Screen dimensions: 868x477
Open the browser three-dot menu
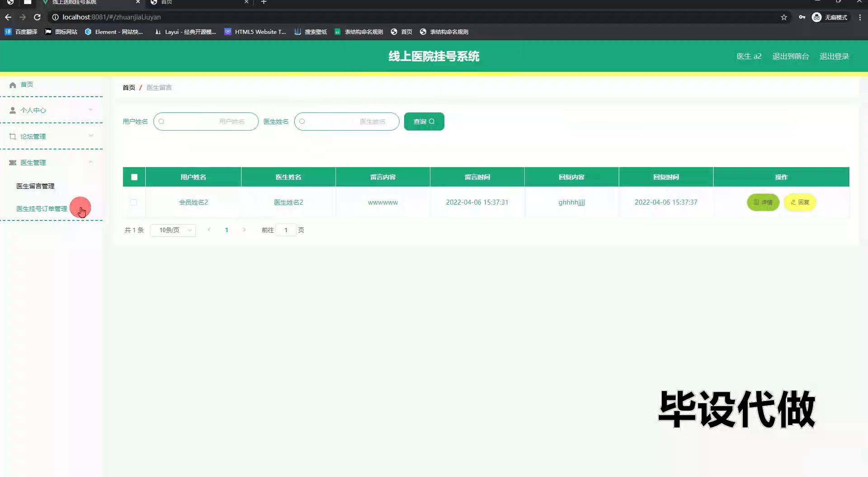coord(860,17)
